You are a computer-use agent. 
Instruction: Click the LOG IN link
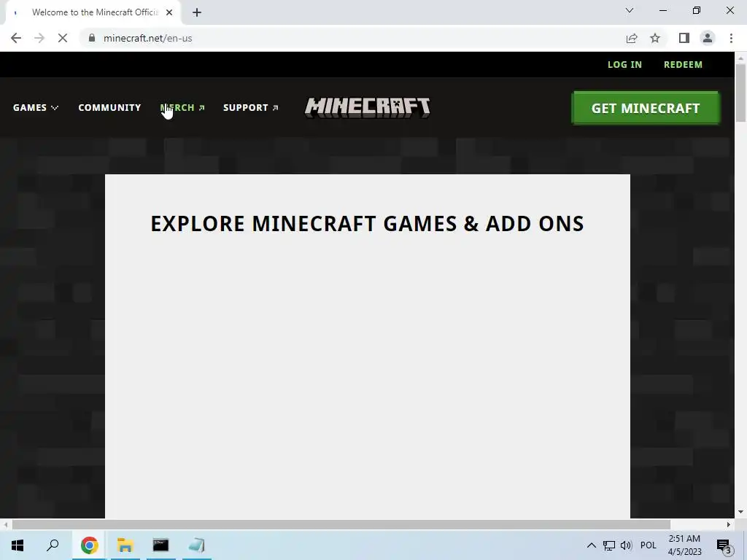pyautogui.click(x=624, y=65)
